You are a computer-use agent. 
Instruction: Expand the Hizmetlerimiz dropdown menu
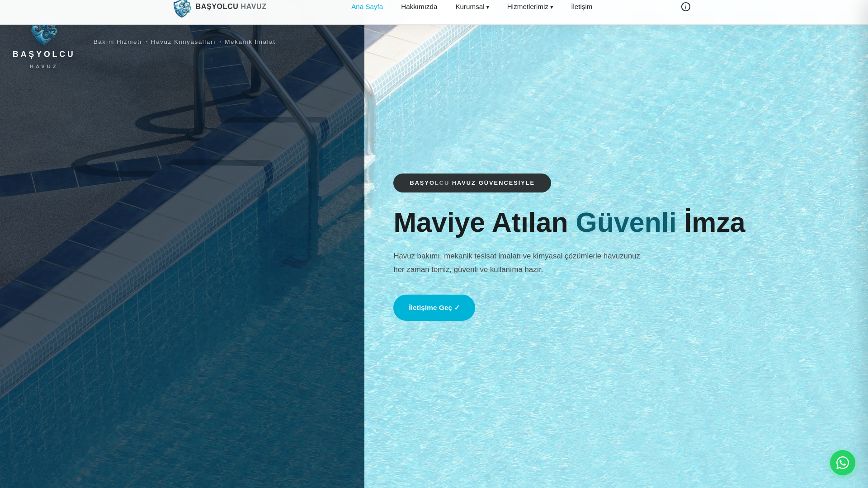point(530,7)
